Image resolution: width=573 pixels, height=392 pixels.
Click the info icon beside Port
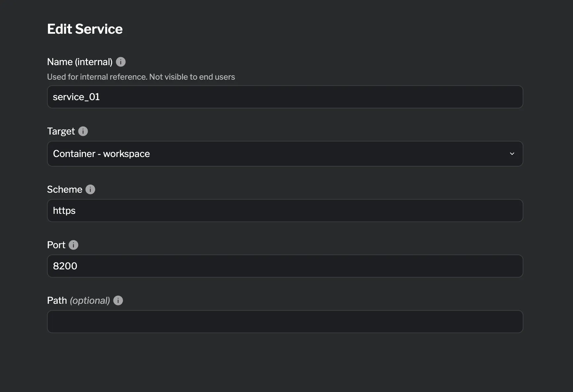[74, 245]
